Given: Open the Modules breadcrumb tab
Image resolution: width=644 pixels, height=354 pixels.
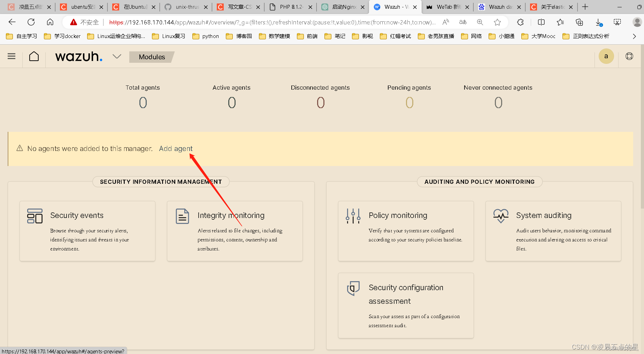Looking at the screenshot, I should pyautogui.click(x=152, y=57).
